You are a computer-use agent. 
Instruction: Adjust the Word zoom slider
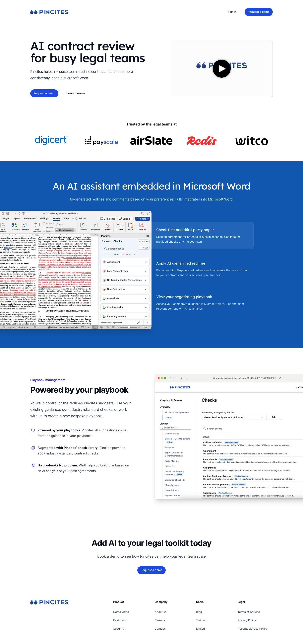click(129, 327)
